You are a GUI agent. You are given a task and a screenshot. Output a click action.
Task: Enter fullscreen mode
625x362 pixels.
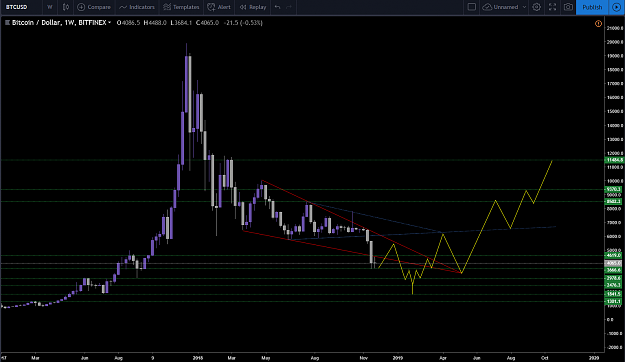click(552, 7)
